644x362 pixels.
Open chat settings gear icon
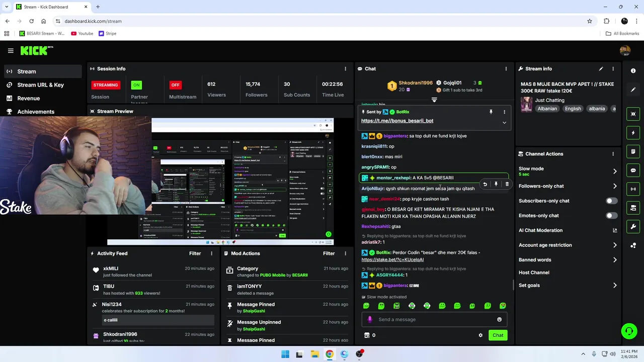480,335
